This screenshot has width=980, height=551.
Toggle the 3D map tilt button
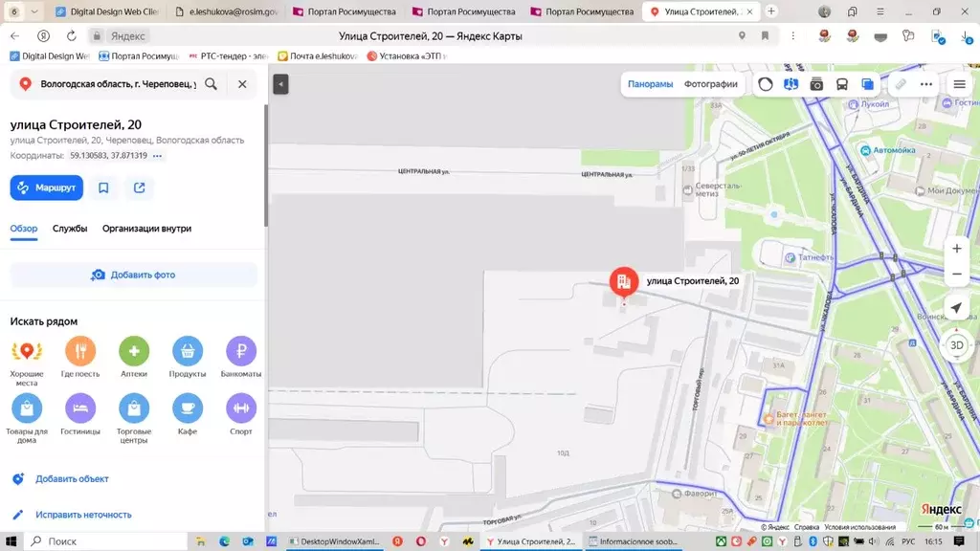956,345
